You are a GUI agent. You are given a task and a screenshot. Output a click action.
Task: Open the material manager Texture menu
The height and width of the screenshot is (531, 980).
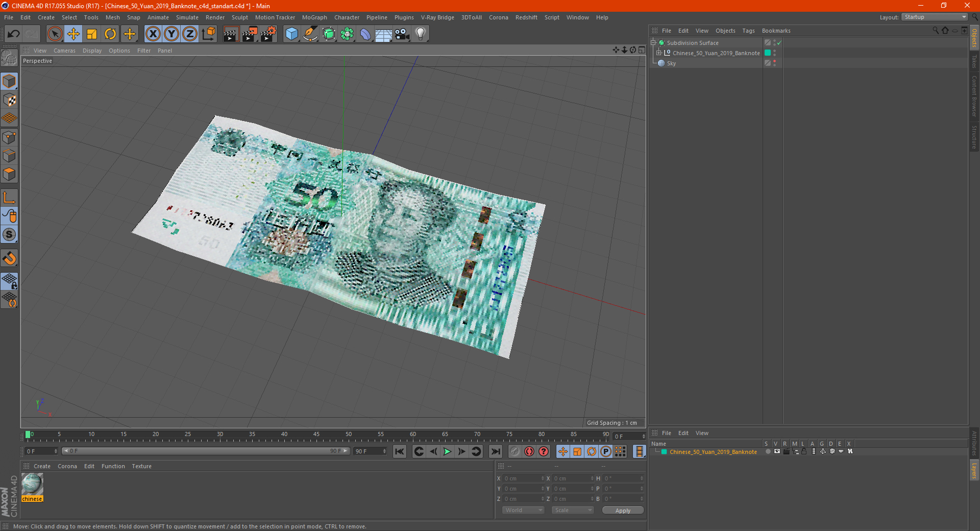tap(141, 466)
